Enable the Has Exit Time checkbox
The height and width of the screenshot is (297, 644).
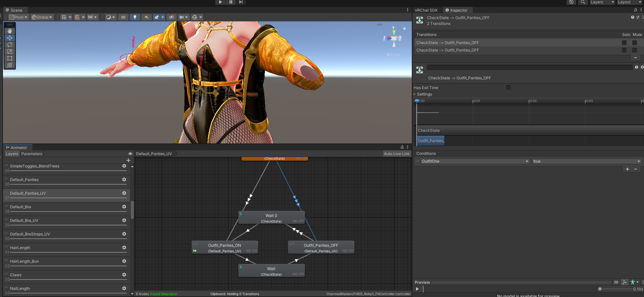tap(508, 87)
